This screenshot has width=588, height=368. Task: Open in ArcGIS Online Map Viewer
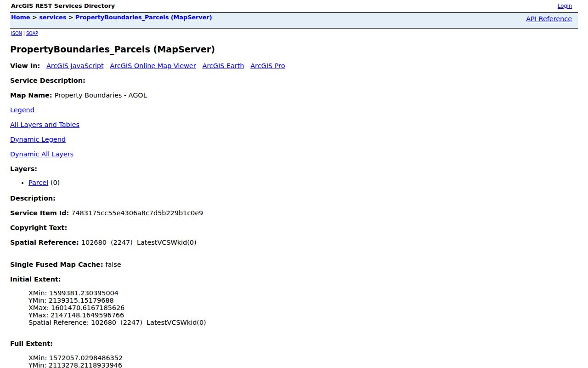(153, 66)
